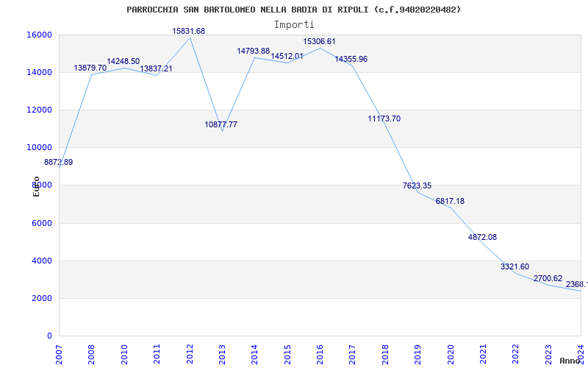Click y-axis tick 0
The image size is (588, 368).
tap(49, 336)
